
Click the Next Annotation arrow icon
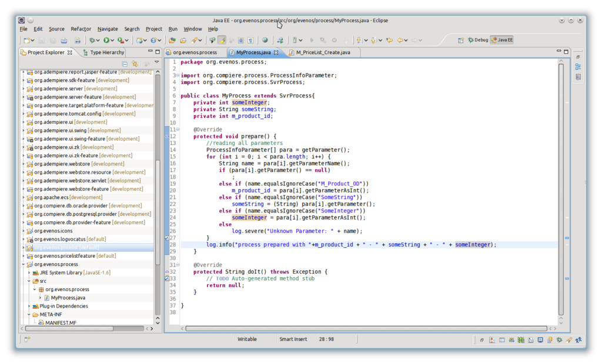(359, 40)
